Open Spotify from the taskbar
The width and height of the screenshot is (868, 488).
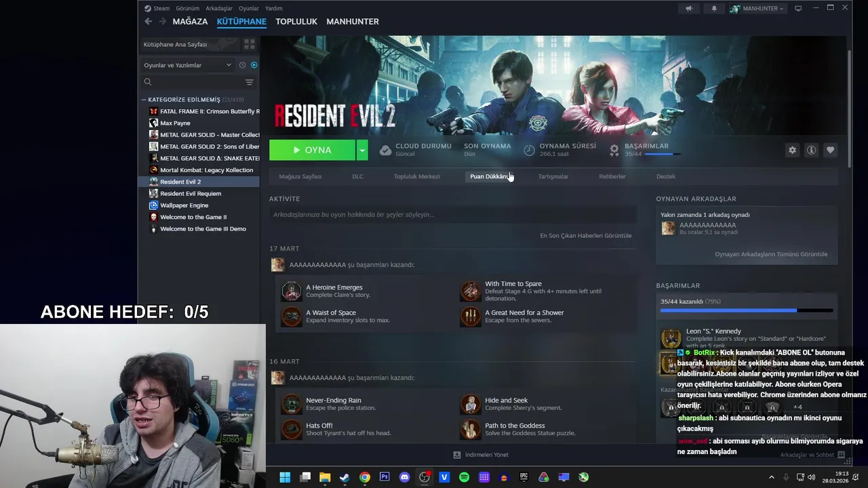tap(464, 477)
